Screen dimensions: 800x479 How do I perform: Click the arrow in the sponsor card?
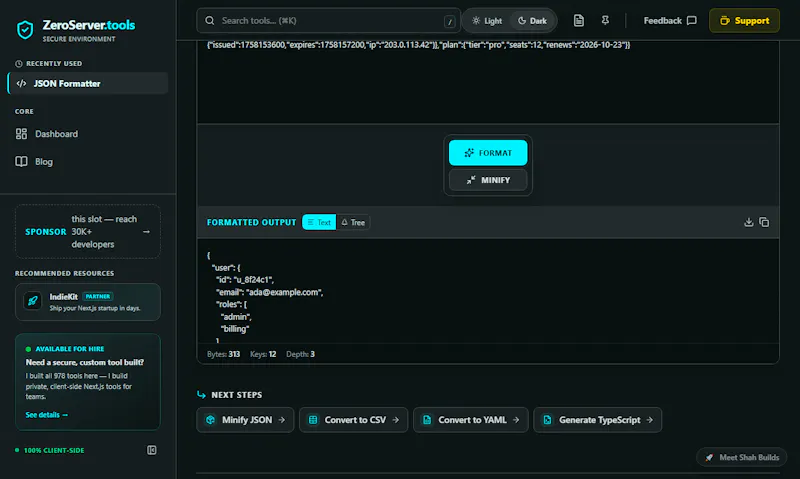point(146,232)
